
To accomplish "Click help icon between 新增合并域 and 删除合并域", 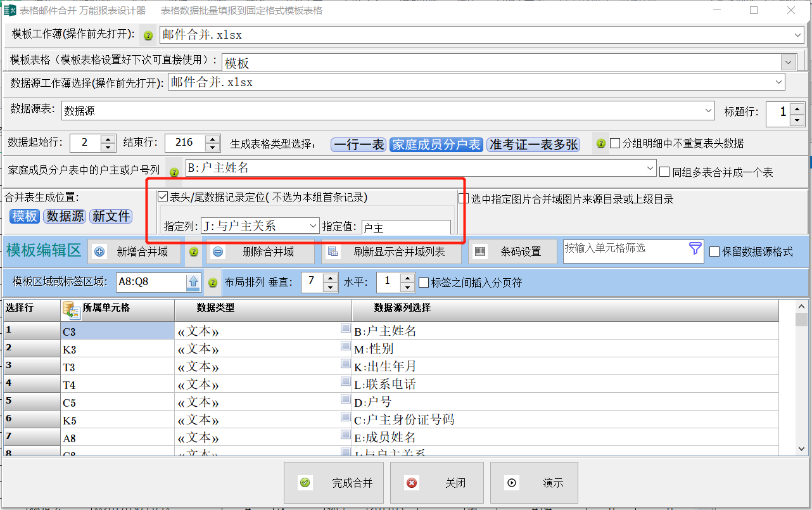I will click(195, 252).
